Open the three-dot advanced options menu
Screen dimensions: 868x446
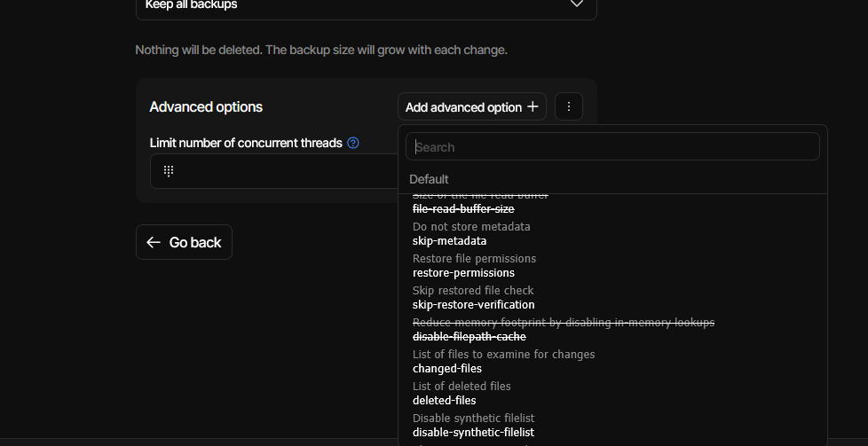point(568,107)
